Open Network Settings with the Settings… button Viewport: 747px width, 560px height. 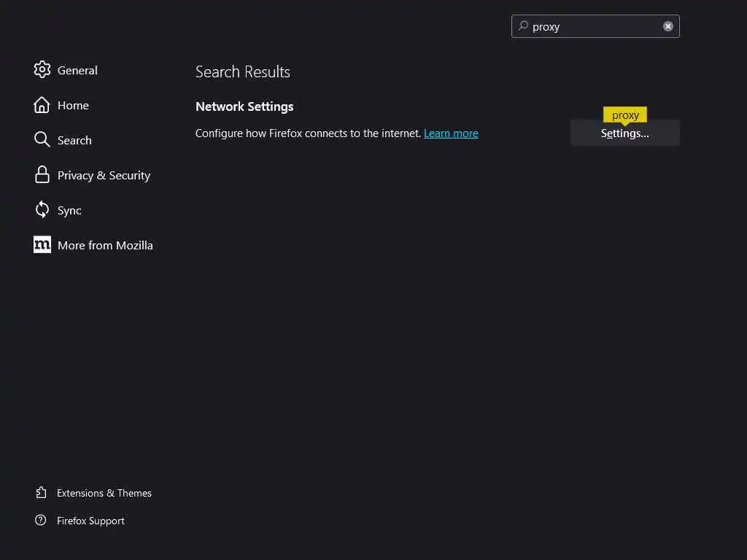624,133
